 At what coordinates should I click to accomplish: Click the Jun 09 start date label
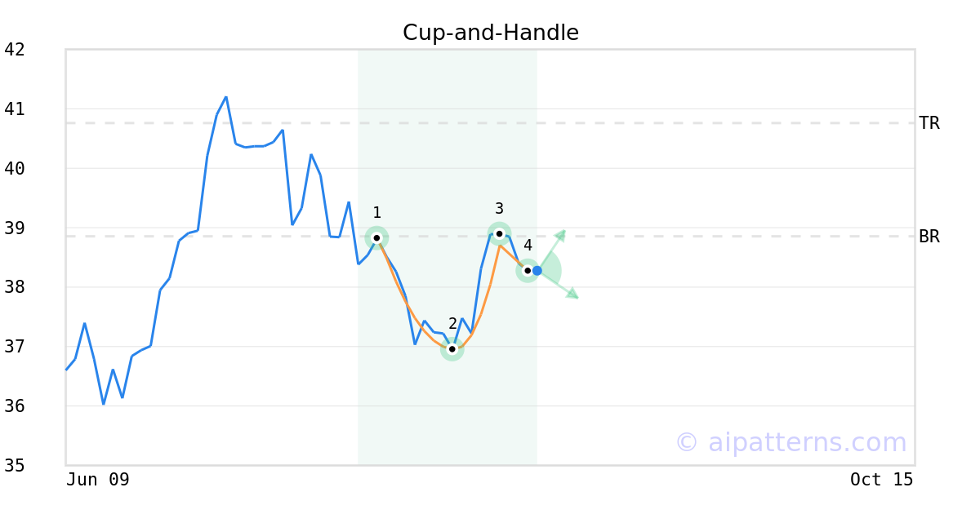pyautogui.click(x=98, y=480)
